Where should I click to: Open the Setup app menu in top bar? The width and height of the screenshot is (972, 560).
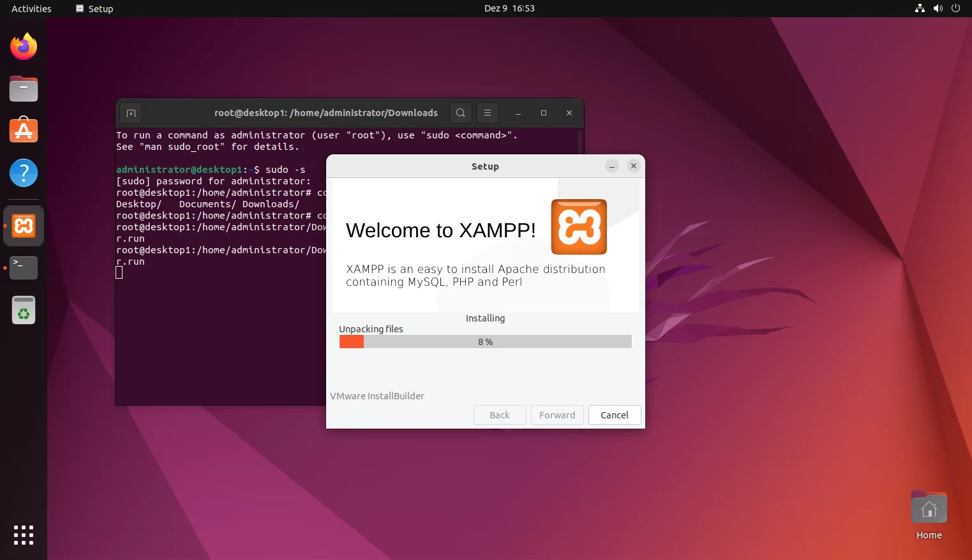(94, 8)
